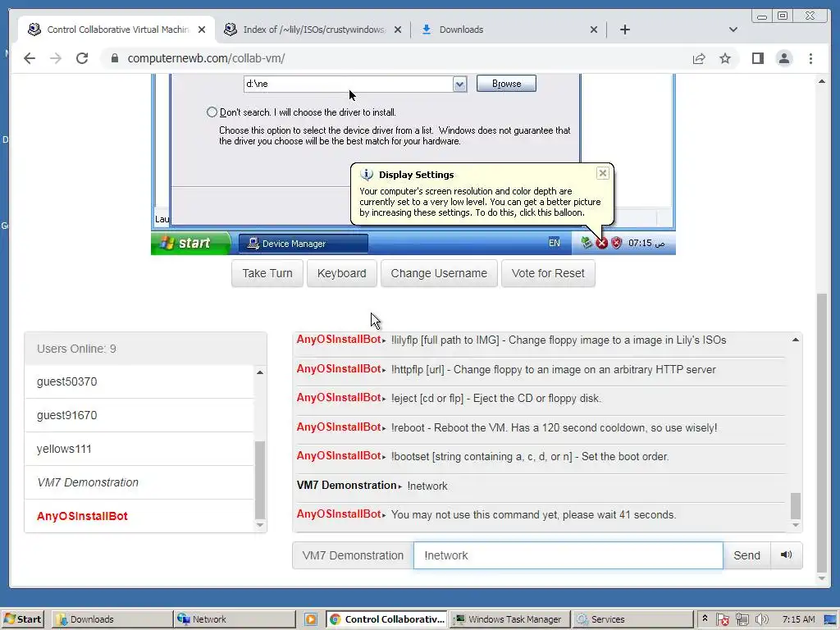Open the Chrome three-dot menu
Viewport: 840px width, 630px height.
click(x=810, y=58)
